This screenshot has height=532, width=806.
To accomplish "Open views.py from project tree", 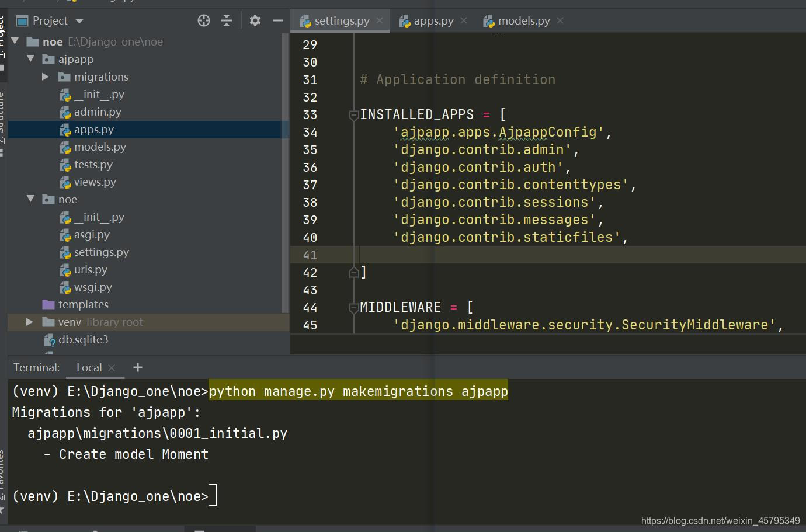I will [95, 182].
